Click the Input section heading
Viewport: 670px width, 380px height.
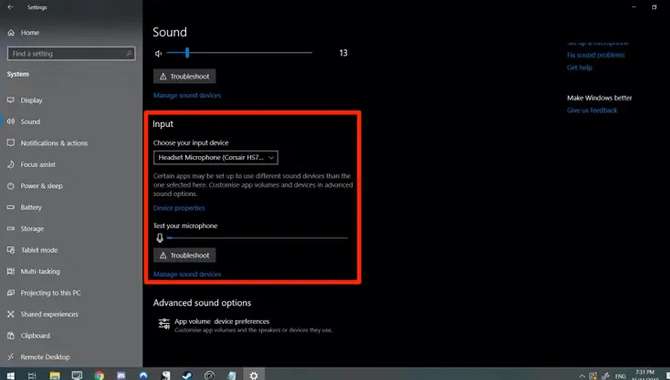163,124
